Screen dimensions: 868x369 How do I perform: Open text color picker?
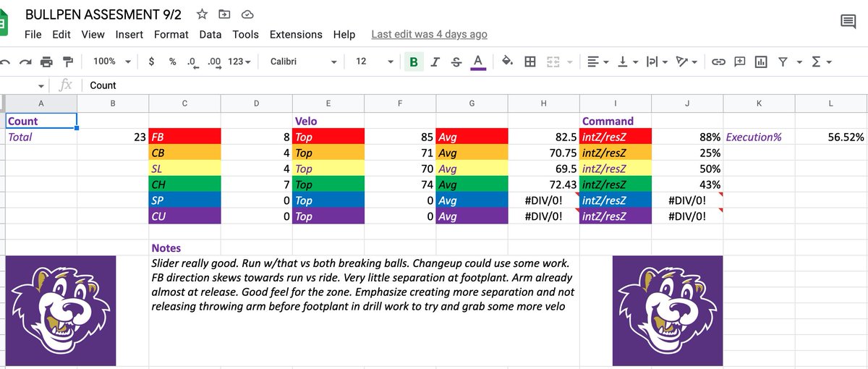tap(477, 62)
